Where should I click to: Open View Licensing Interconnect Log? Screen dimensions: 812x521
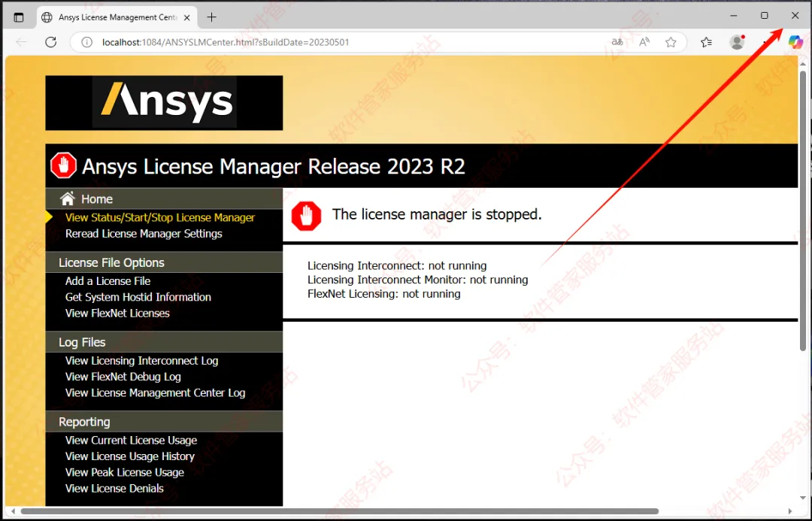[x=141, y=360]
